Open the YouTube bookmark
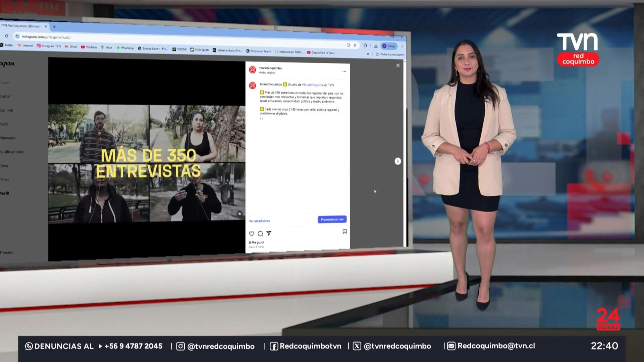Image resolution: width=644 pixels, height=362 pixels. pos(89,47)
